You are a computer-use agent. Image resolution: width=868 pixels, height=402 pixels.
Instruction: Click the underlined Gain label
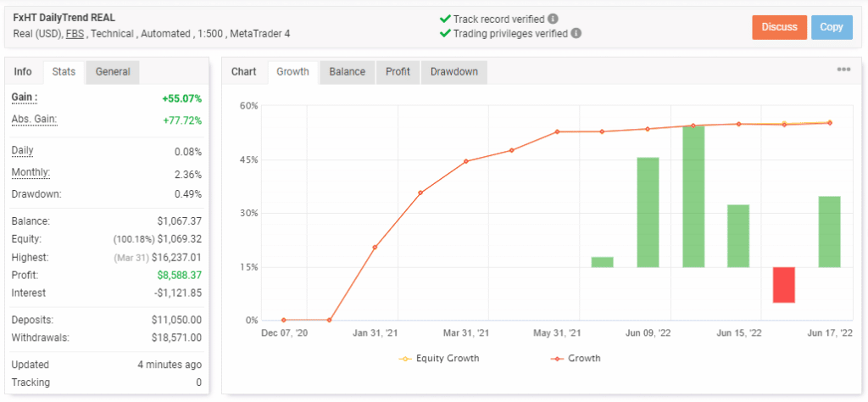pyautogui.click(x=24, y=98)
